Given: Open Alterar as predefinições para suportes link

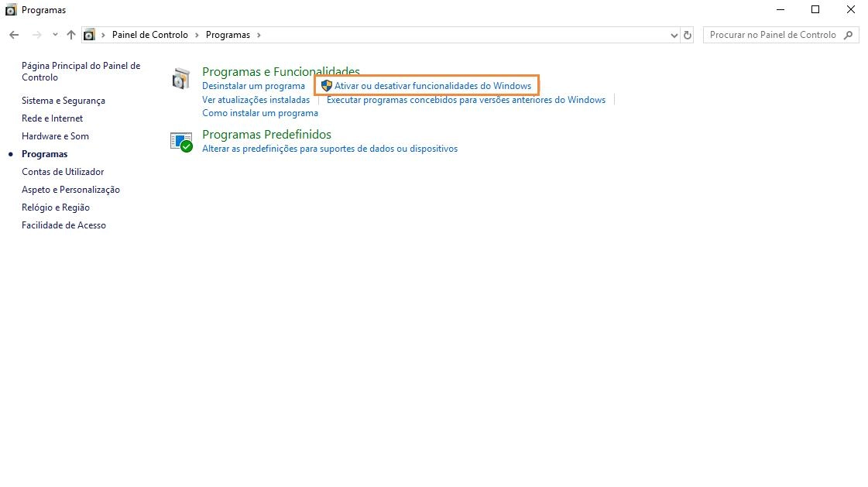Looking at the screenshot, I should click(329, 149).
